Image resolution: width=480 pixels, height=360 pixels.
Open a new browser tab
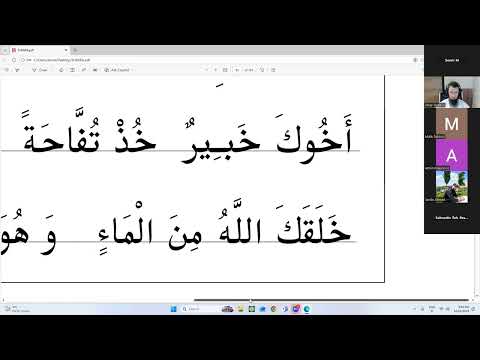pyautogui.click(x=75, y=50)
